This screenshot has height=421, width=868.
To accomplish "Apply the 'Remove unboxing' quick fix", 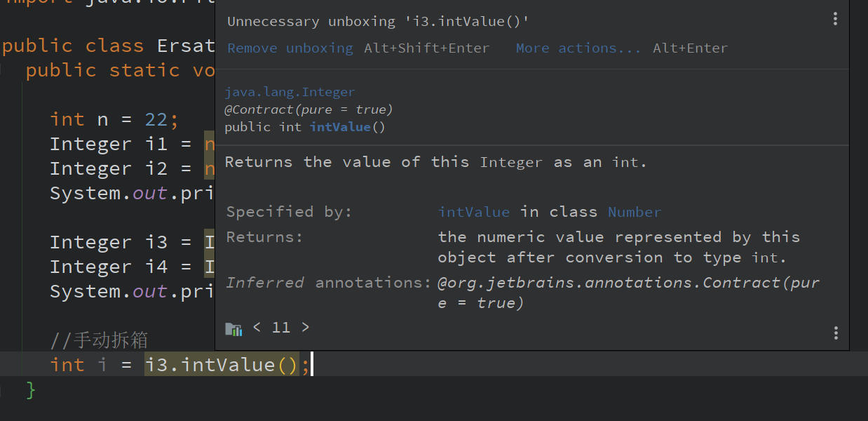I will click(x=290, y=48).
